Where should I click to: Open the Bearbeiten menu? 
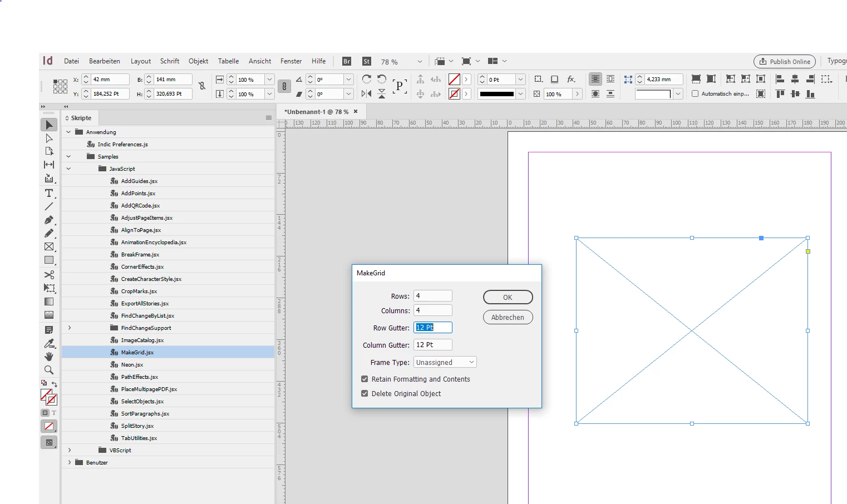tap(105, 61)
